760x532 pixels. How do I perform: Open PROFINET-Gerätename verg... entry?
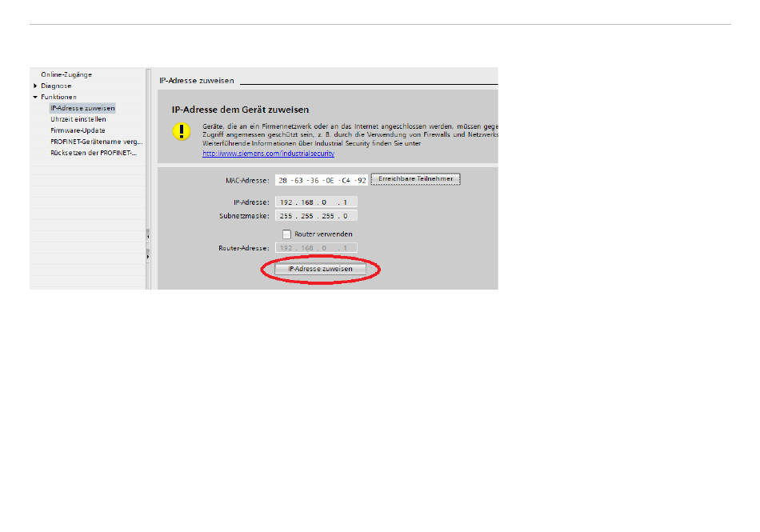point(97,142)
